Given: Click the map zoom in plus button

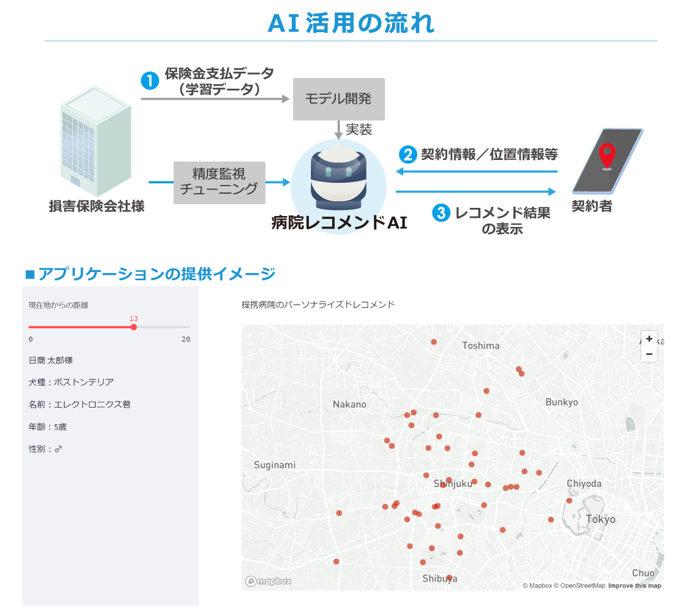Looking at the screenshot, I should point(649,338).
